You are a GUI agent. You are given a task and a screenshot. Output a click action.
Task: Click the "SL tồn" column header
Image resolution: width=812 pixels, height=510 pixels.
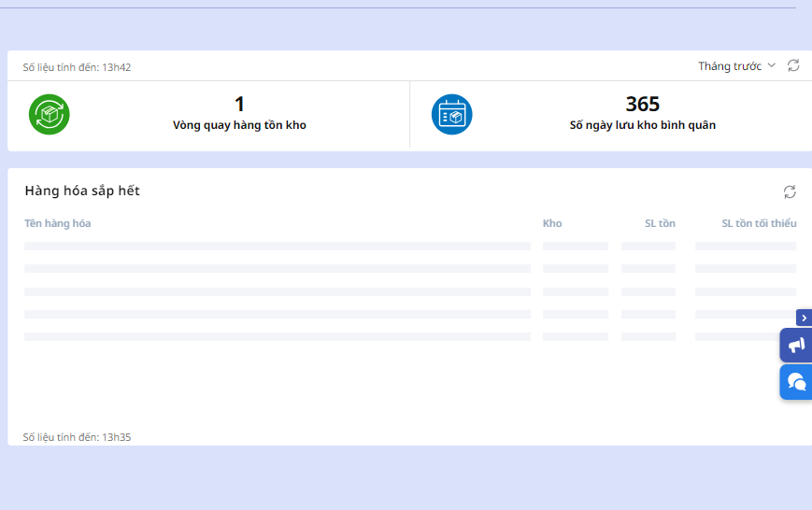[x=660, y=223]
